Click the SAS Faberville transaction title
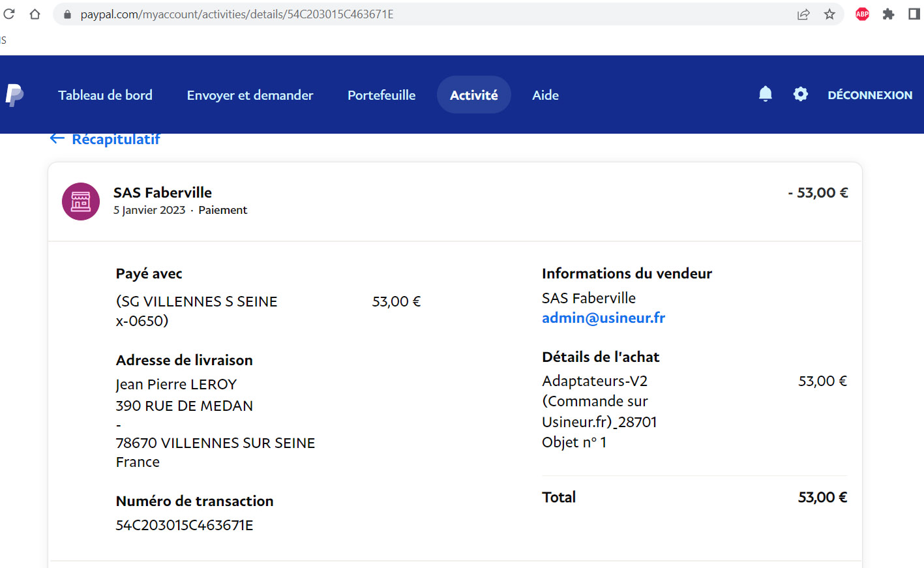Screen dimensions: 924x568 click(x=162, y=192)
